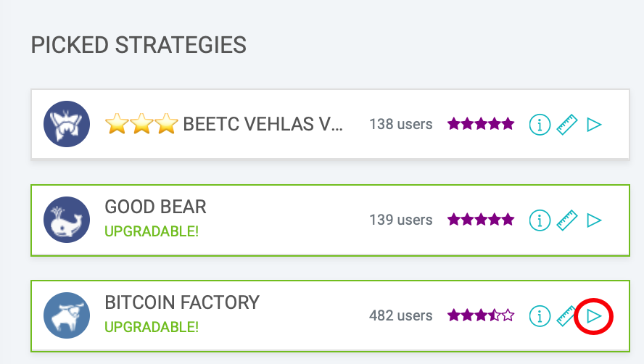This screenshot has height=364, width=644.
Task: Open info for BEETC VEHLAS strategy
Action: click(x=540, y=124)
